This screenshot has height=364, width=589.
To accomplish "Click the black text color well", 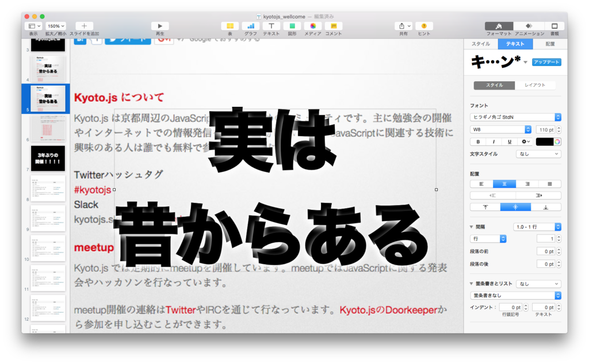I will [545, 141].
